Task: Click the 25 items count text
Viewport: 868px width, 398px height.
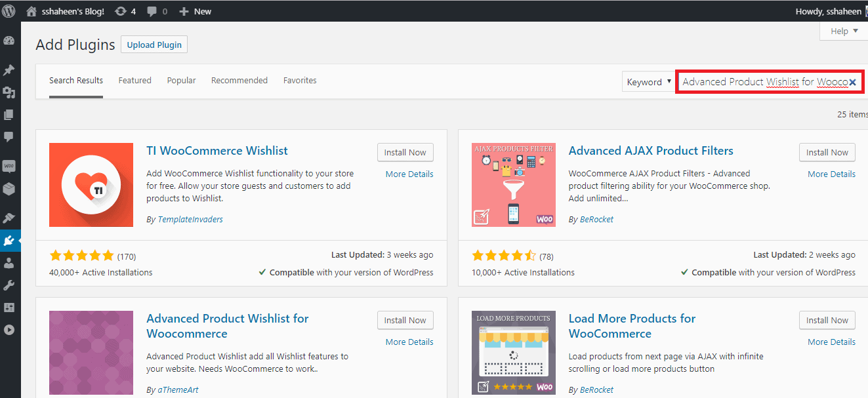Action: 852,114
